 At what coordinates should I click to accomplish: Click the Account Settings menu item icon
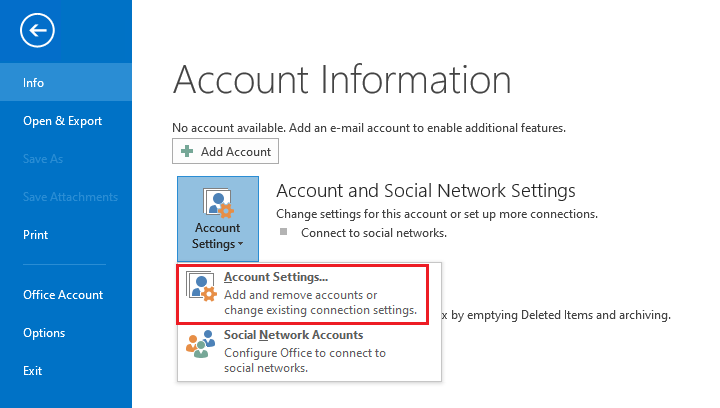[201, 286]
